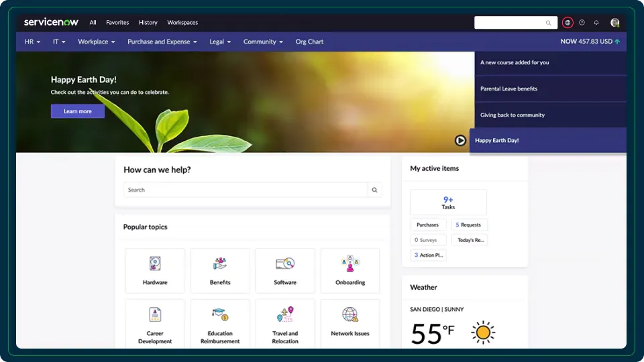The image size is (644, 362).
Task: Expand the Purchase and Expense dropdown
Action: pos(162,42)
